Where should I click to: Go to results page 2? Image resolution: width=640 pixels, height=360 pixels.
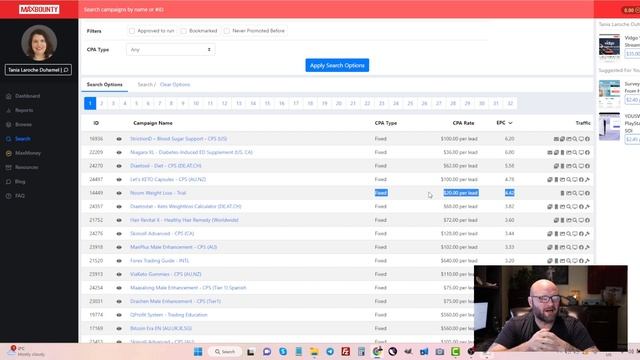[102, 103]
